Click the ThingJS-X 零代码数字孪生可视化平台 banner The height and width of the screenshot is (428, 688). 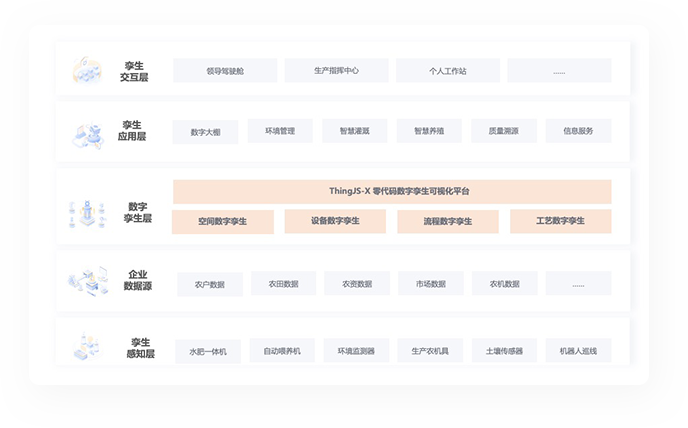[392, 191]
